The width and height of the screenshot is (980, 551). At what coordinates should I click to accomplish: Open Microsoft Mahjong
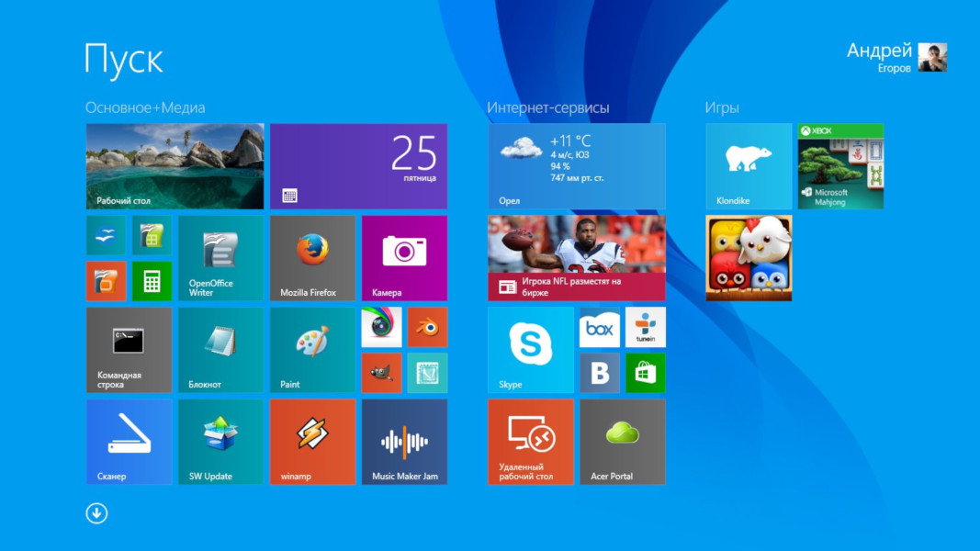click(x=840, y=166)
